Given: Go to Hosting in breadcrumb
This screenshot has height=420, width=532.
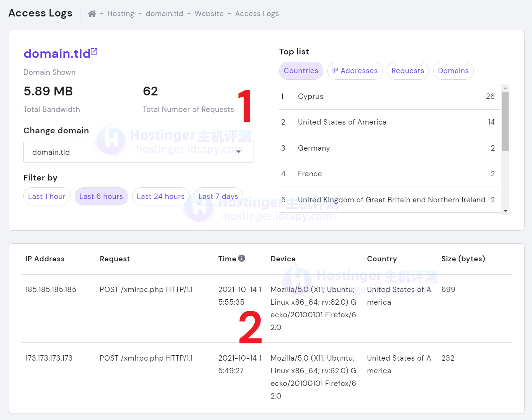Looking at the screenshot, I should coord(121,14).
